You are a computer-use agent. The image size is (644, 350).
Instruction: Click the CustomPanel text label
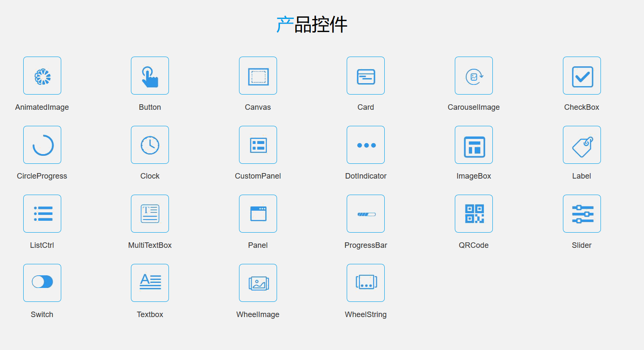tap(258, 176)
